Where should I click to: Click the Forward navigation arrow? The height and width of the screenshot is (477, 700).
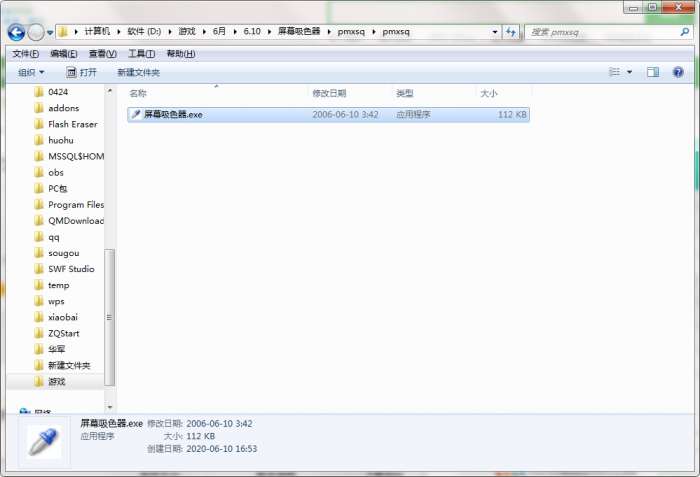pyautogui.click(x=36, y=32)
